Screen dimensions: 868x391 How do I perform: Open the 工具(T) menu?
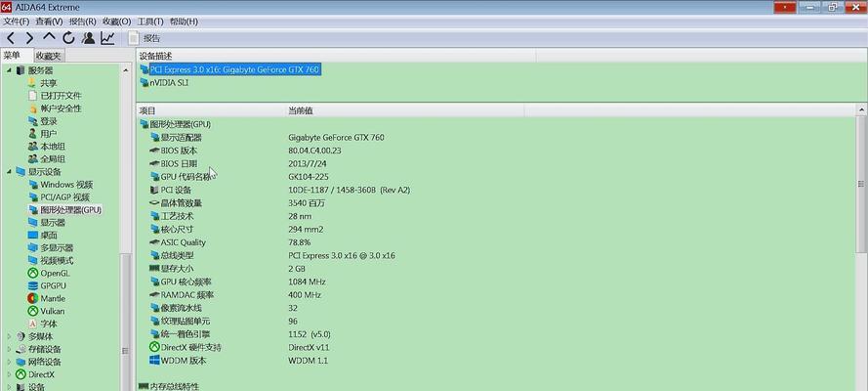(x=150, y=22)
